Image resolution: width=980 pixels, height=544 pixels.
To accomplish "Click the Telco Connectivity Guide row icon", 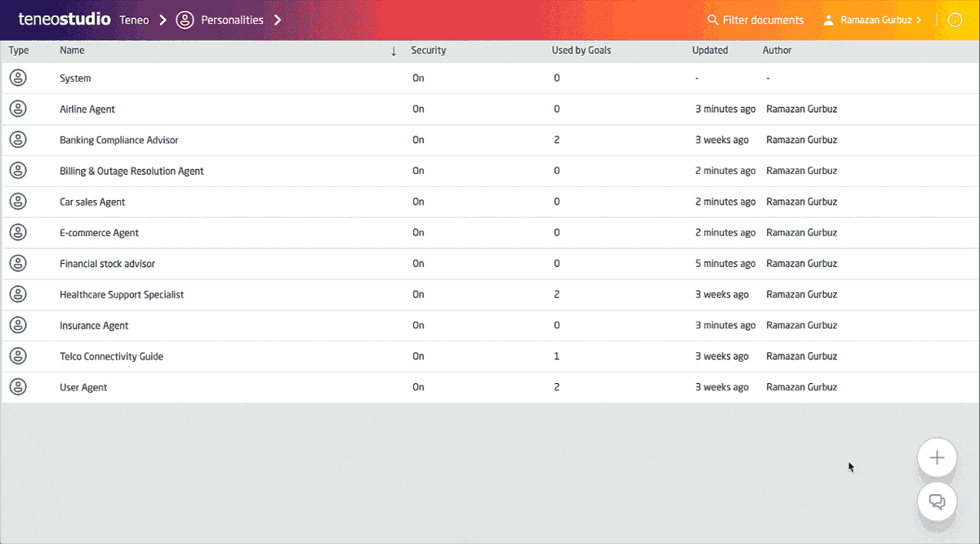I will click(x=18, y=356).
